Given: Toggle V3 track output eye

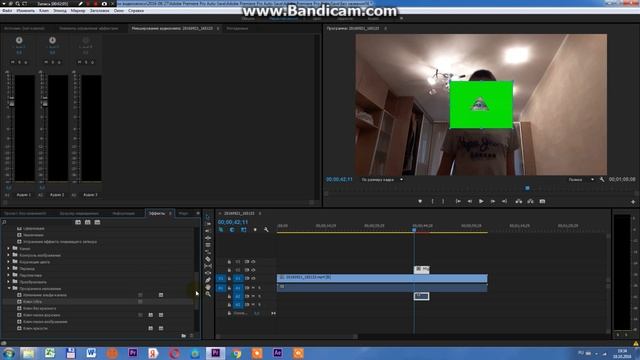Looking at the screenshot, I should click(253, 262).
